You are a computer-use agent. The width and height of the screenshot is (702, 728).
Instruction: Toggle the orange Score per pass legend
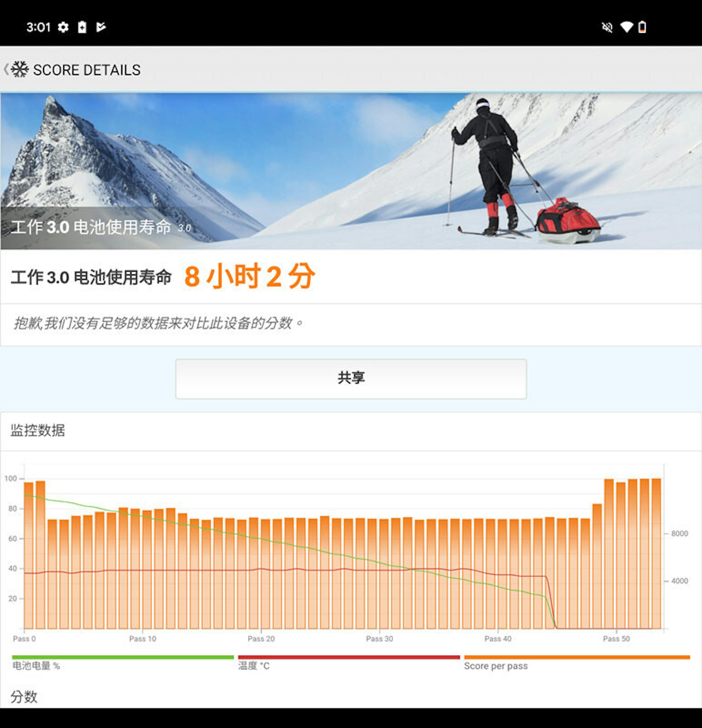(577, 663)
